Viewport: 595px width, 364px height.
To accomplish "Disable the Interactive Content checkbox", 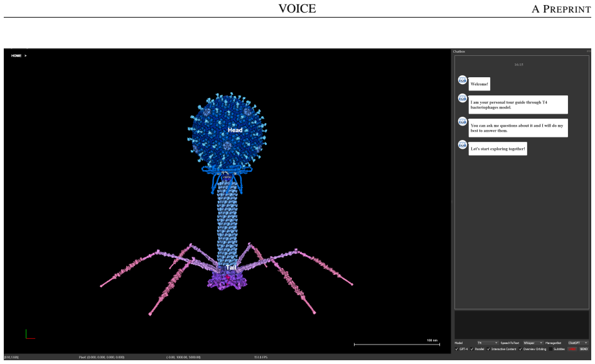I will coord(488,349).
